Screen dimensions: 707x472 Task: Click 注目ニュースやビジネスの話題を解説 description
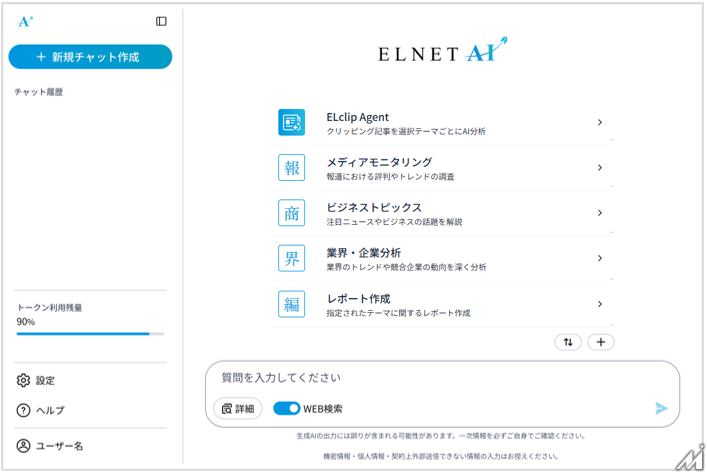point(394,222)
